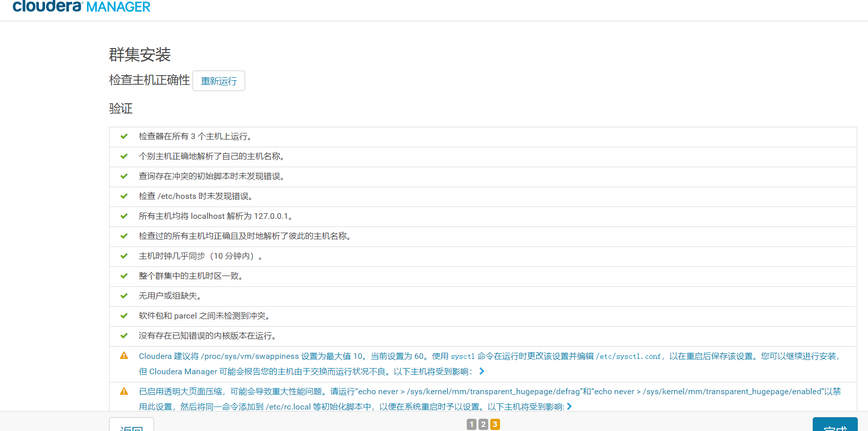Open warning text starting with 已启用透明大页面压缩
The width and height of the screenshot is (868, 431).
coord(490,399)
